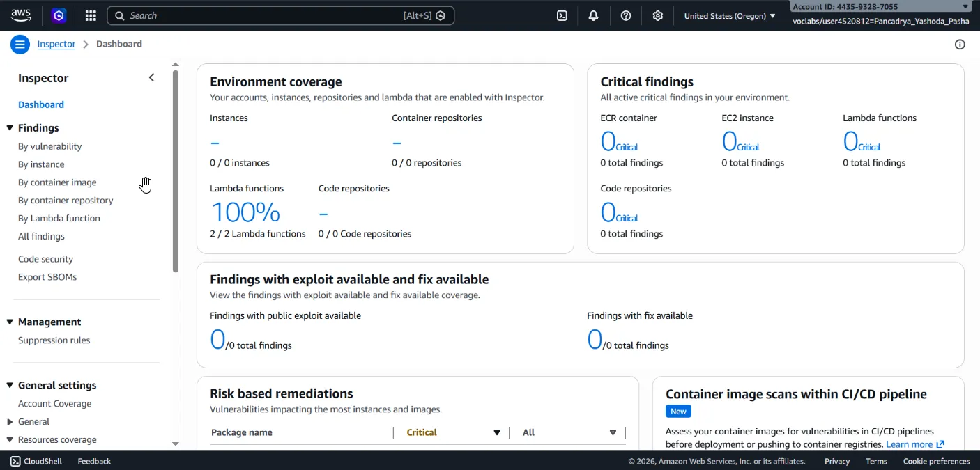Open CloudShell icon in top navigation bar
This screenshot has height=470, width=980.
point(562,15)
